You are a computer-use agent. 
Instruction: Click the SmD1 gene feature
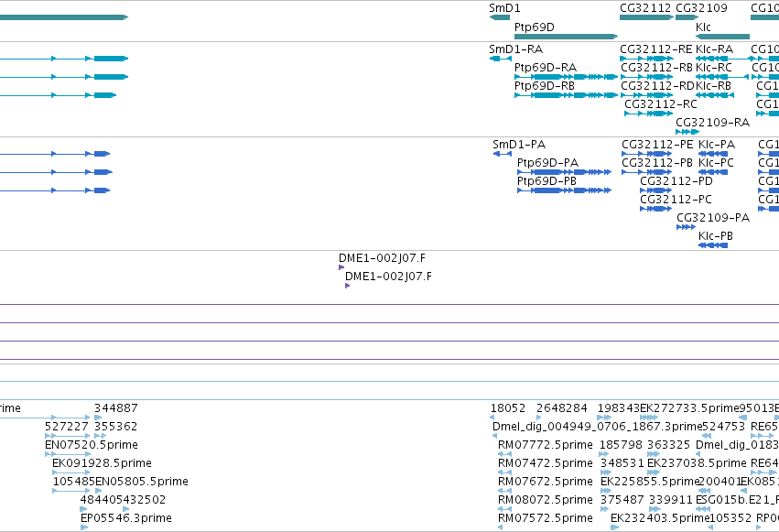(499, 17)
